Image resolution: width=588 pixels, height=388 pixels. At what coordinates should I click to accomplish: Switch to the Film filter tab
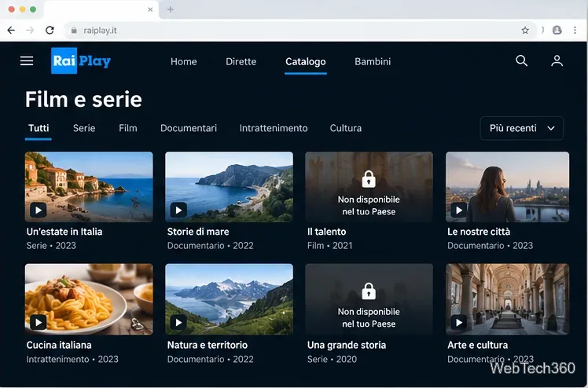[x=128, y=128]
